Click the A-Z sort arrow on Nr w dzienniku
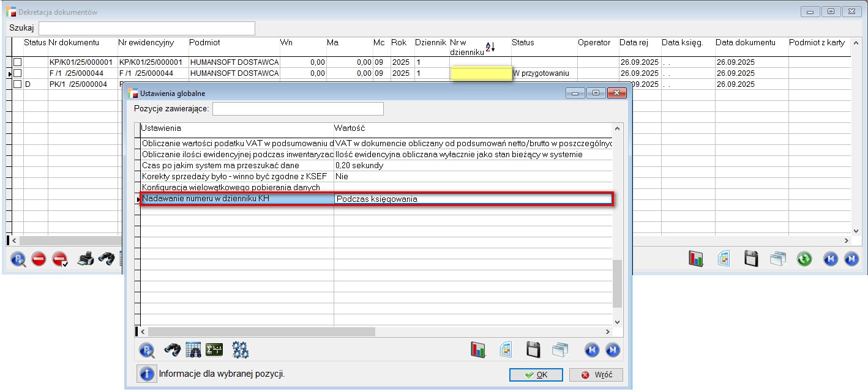 point(490,47)
